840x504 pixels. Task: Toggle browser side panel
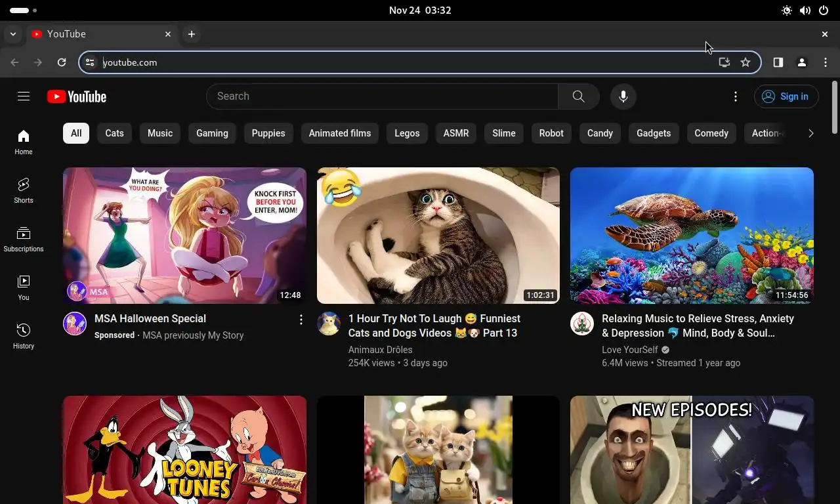[778, 62]
